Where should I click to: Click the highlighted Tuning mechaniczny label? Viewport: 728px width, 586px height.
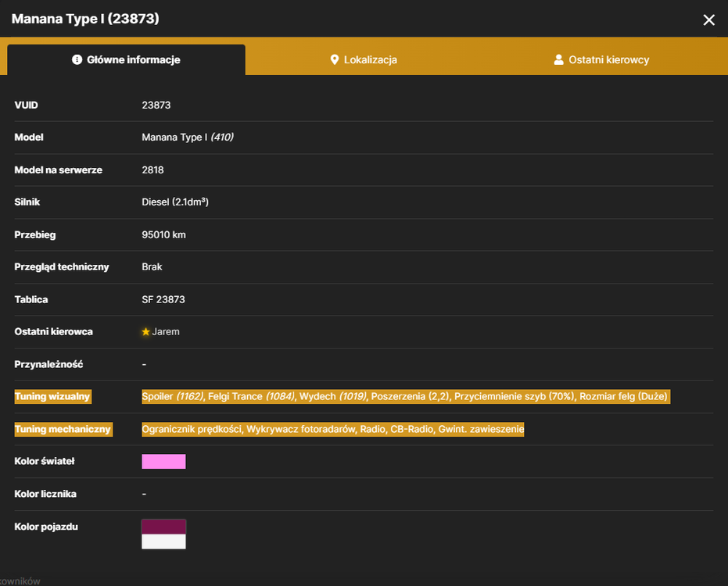tap(63, 429)
